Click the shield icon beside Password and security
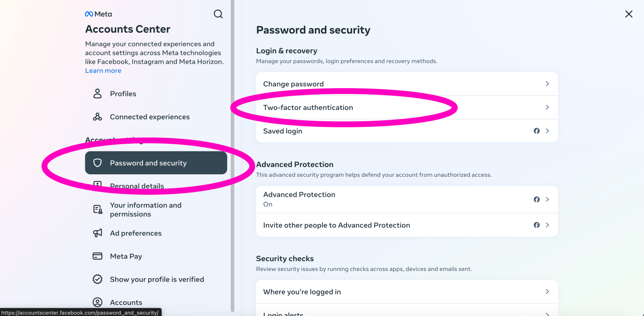The width and height of the screenshot is (644, 316). click(x=98, y=163)
